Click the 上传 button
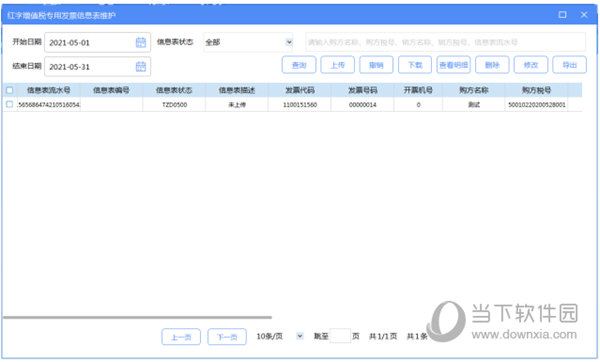600x362 pixels. (x=338, y=65)
